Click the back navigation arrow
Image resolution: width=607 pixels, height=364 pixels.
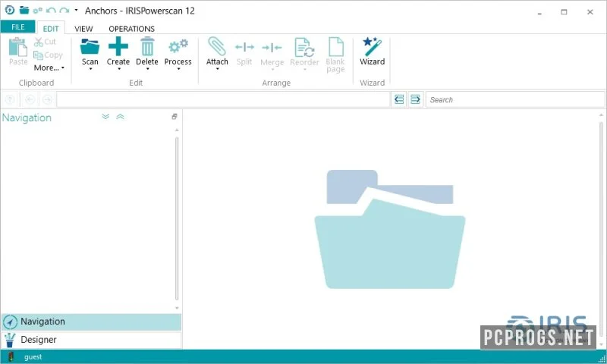point(30,100)
